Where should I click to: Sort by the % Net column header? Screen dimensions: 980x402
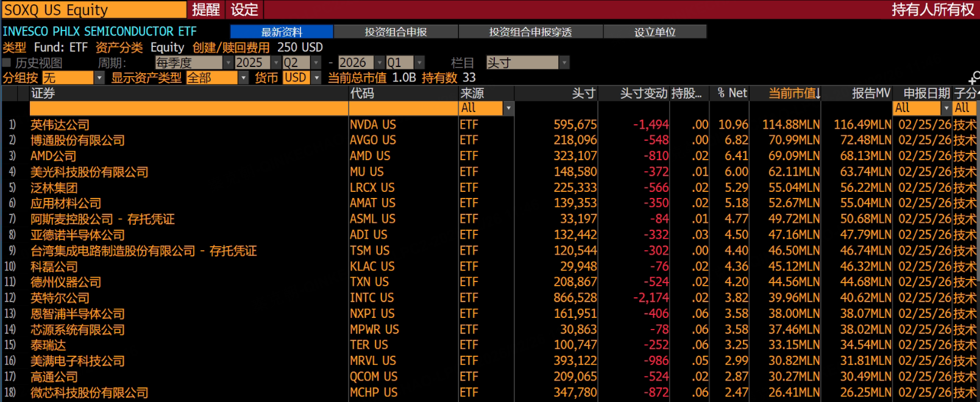coord(729,93)
